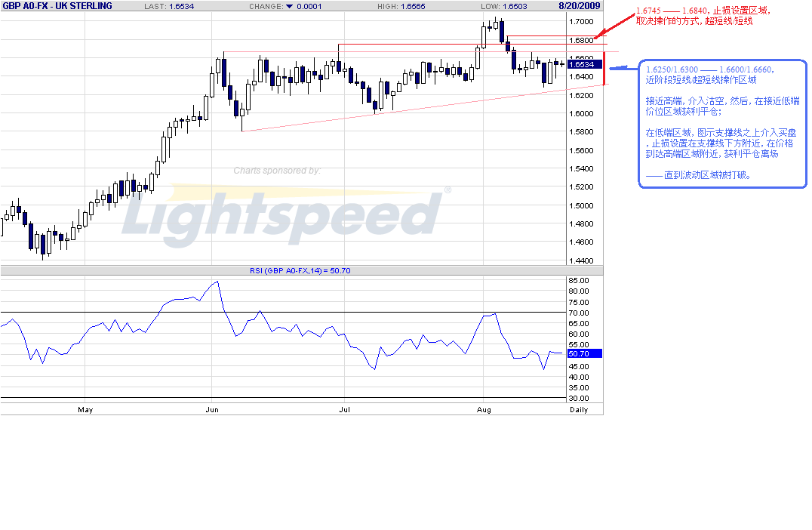Click the RSI 40.00 axis label

(x=579, y=377)
